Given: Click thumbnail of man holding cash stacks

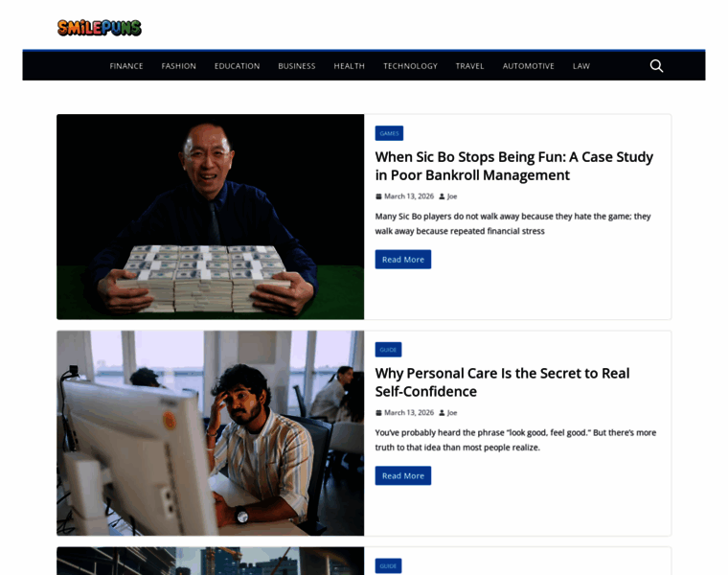Looking at the screenshot, I should [211, 217].
